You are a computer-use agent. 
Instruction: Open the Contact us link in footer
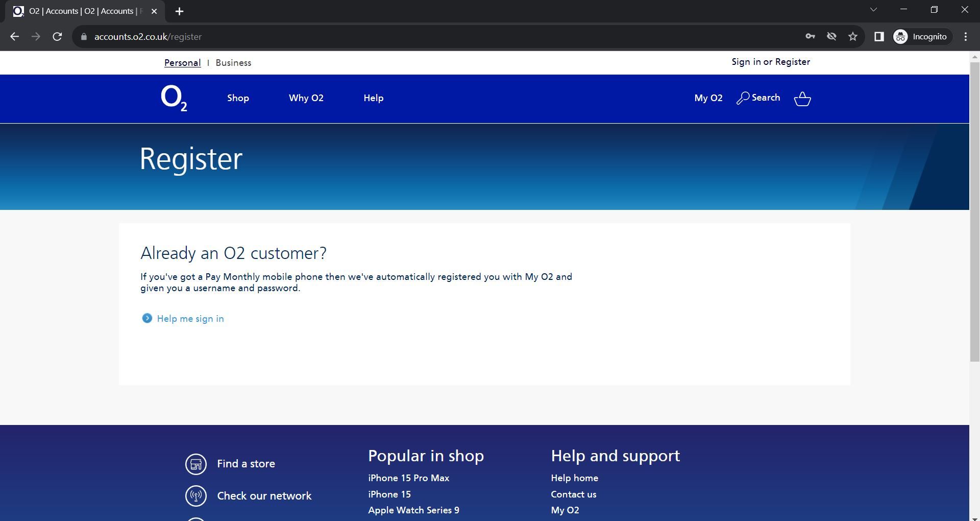click(x=574, y=494)
